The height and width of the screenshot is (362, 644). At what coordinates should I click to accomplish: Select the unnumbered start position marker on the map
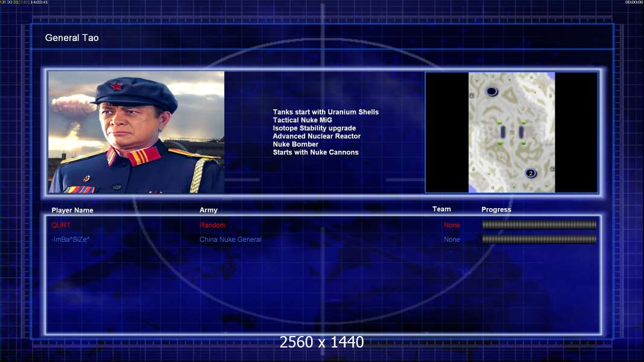pyautogui.click(x=492, y=92)
